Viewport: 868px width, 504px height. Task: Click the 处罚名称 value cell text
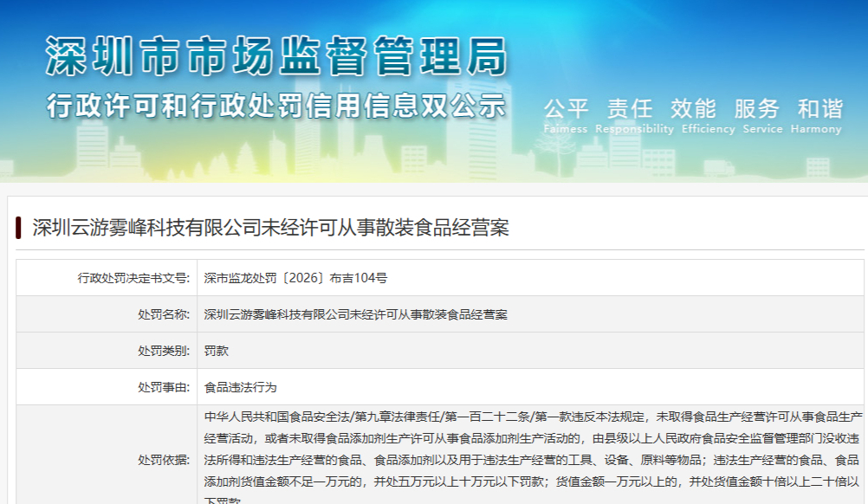pos(355,314)
